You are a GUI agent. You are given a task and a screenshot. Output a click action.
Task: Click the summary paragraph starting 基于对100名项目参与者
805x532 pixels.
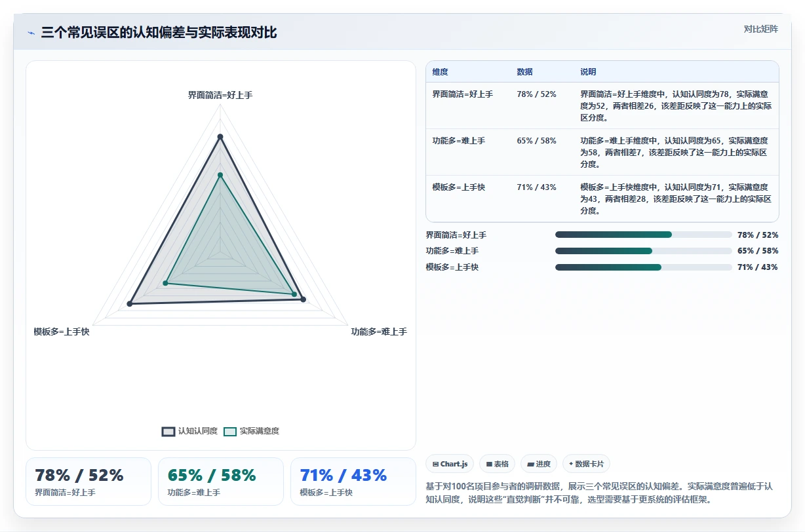pyautogui.click(x=600, y=493)
